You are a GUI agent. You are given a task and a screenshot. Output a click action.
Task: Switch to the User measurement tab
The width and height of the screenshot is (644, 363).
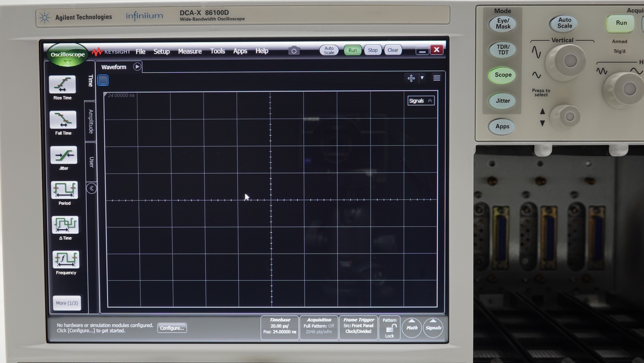(x=92, y=162)
